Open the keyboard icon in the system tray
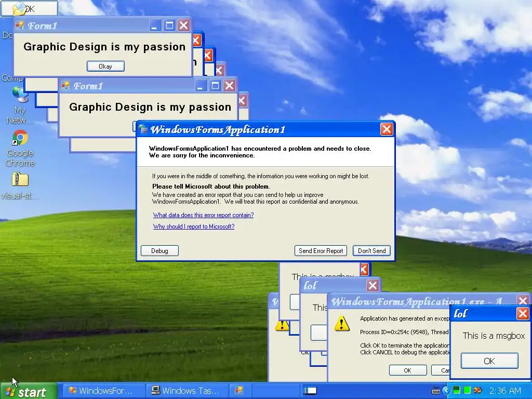Viewport: 532px width, 399px height. (436, 391)
